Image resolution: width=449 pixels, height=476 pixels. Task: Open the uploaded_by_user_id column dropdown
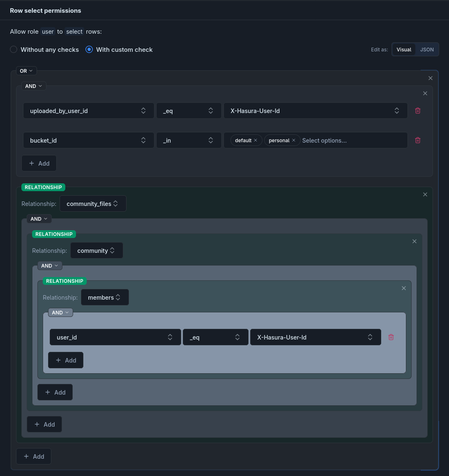[89, 111]
